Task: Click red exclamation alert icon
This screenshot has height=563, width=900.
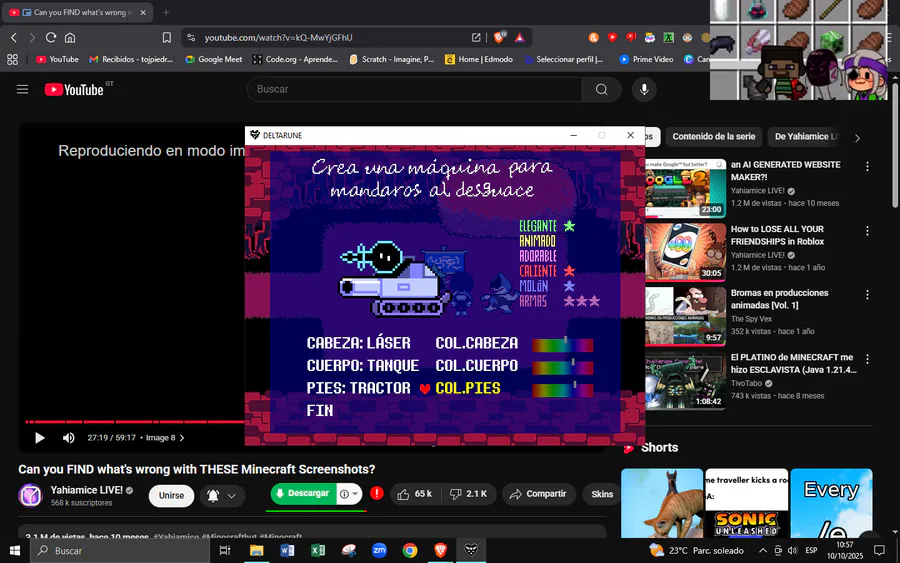Action: [377, 493]
